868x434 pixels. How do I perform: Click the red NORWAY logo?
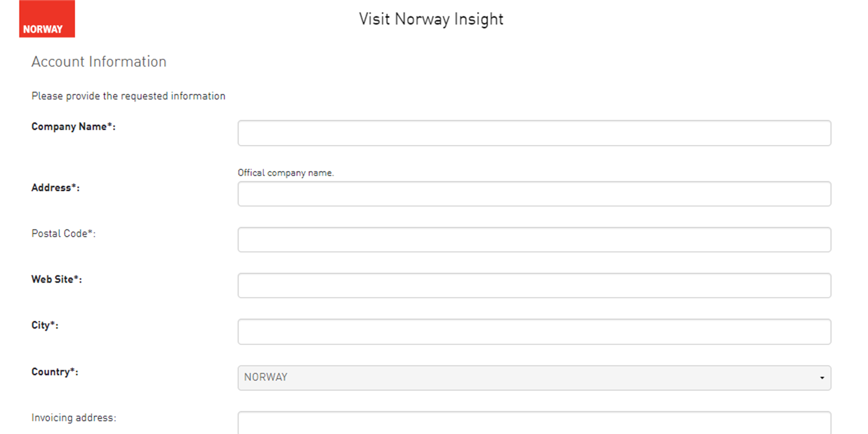47,19
